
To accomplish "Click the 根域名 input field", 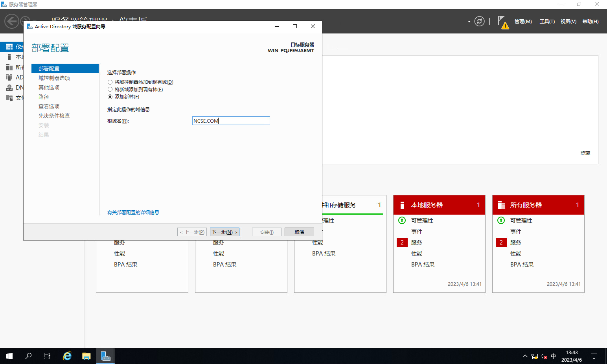I will [231, 121].
